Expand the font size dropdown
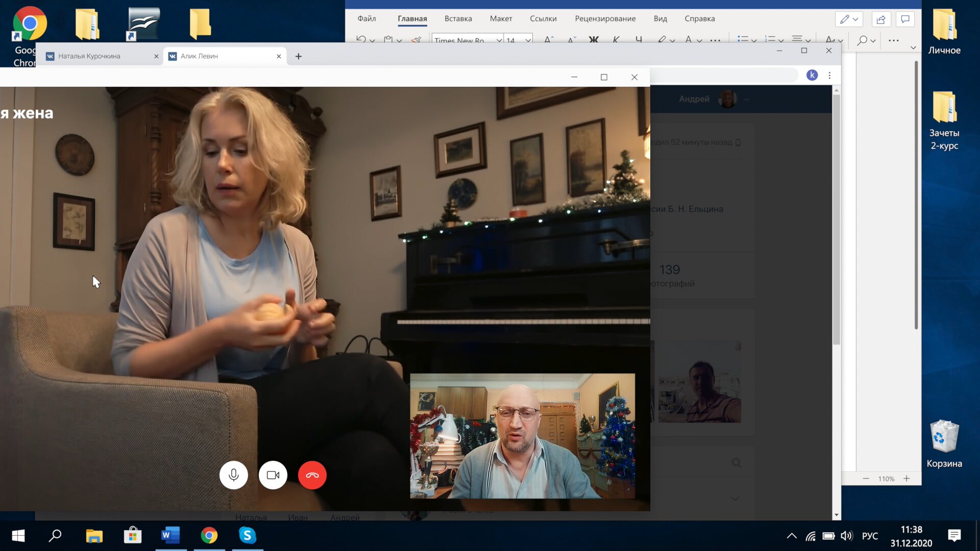Image resolution: width=980 pixels, height=551 pixels. 528,40
